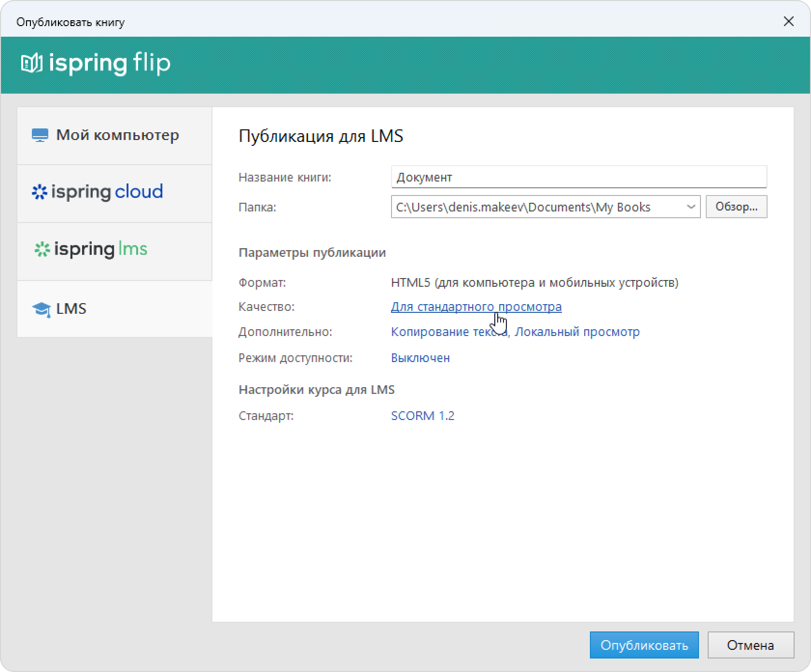
Task: Click the iSpring Flip book logo icon
Action: click(32, 63)
